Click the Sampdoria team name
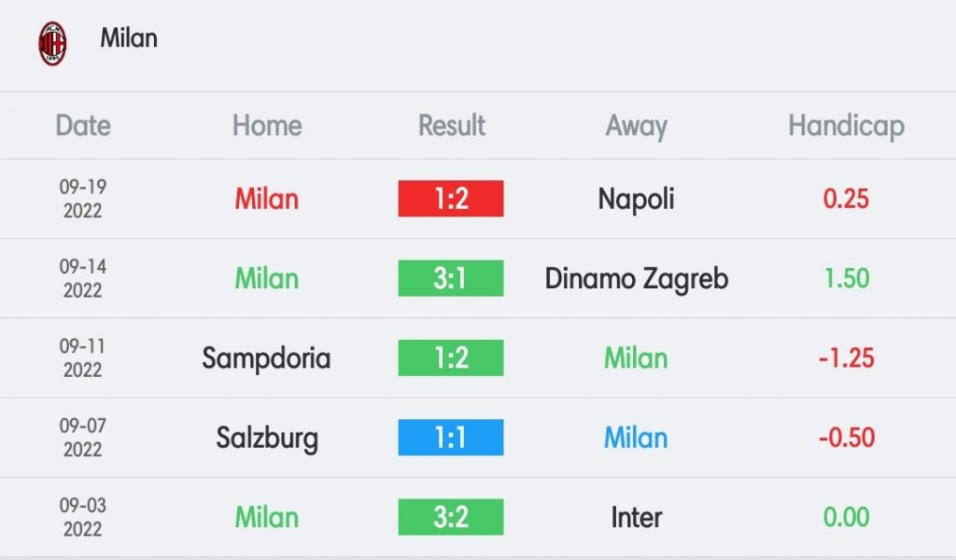Image resolution: width=956 pixels, height=560 pixels. coord(266,358)
